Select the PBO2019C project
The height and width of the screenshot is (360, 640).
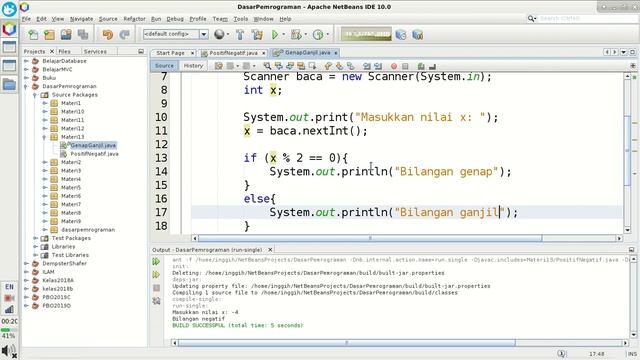point(56,297)
